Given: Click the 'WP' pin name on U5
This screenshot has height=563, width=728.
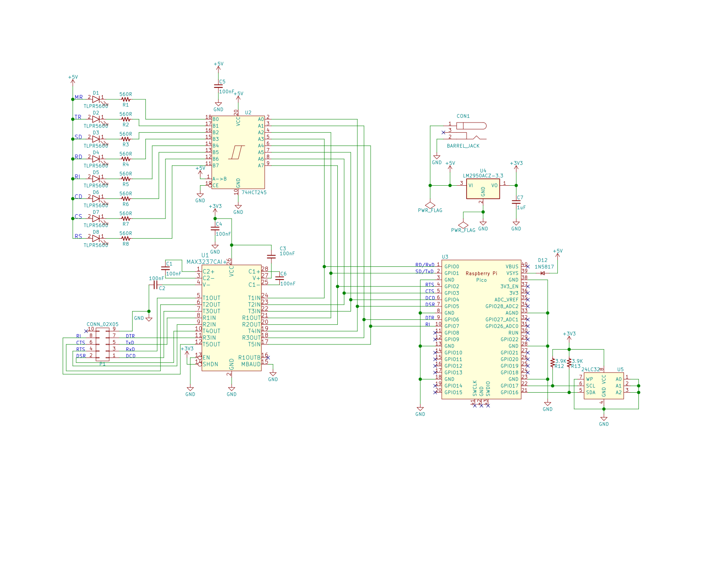Looking at the screenshot, I should click(x=589, y=379).
